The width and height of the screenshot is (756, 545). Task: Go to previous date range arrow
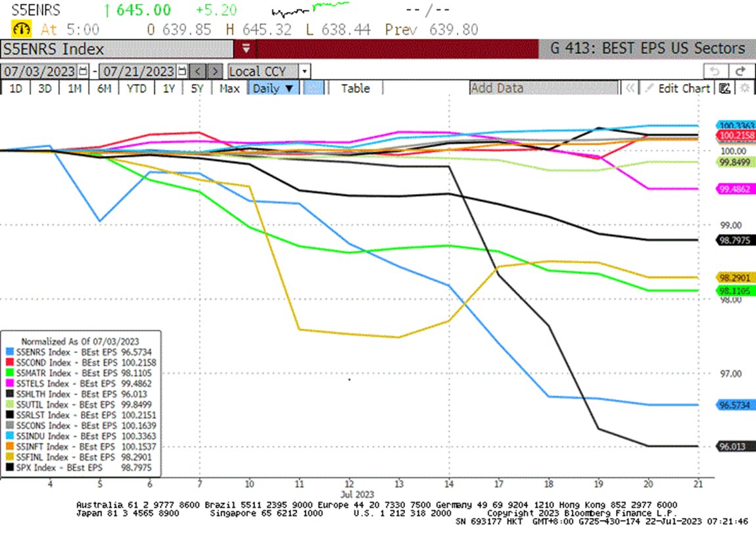(198, 72)
